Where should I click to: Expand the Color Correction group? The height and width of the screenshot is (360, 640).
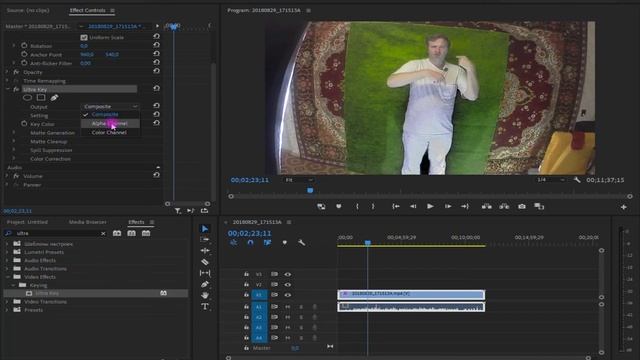point(14,158)
